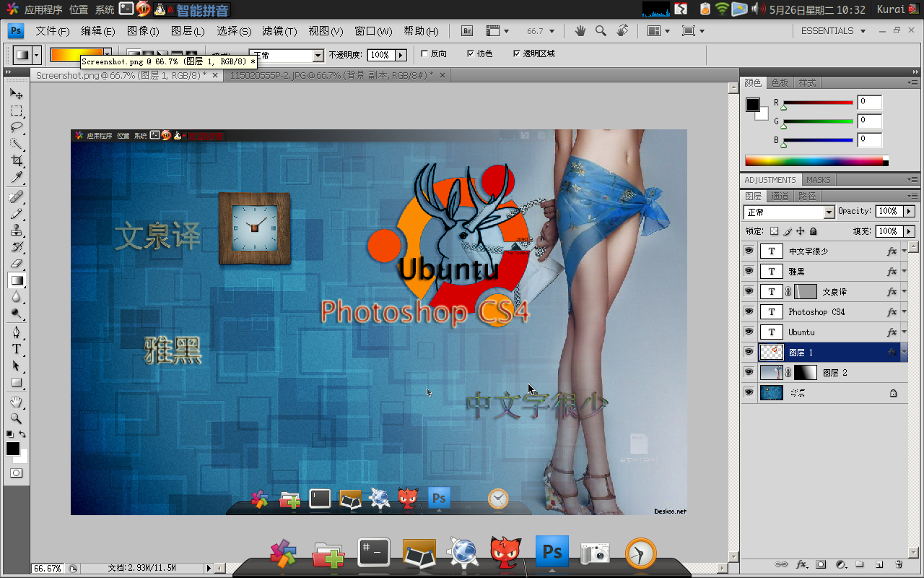The image size is (924, 578).
Task: Open the Layers panel options menu
Action: pos(914,196)
